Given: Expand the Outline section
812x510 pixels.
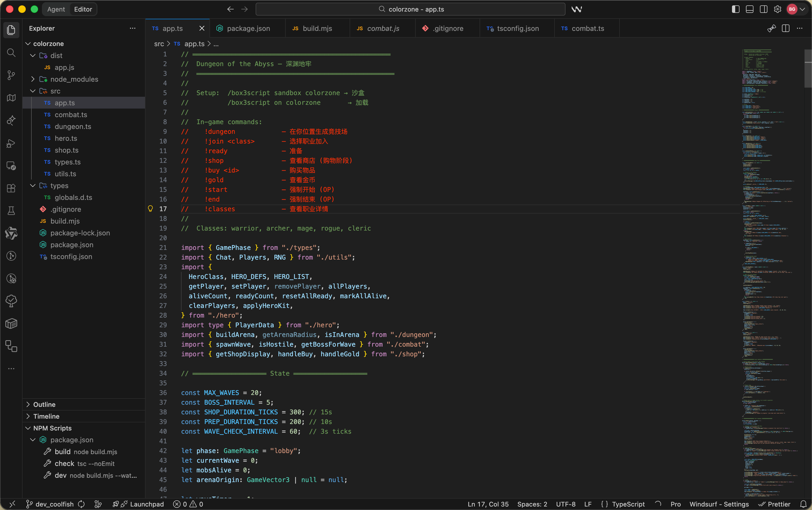Looking at the screenshot, I should click(84, 404).
